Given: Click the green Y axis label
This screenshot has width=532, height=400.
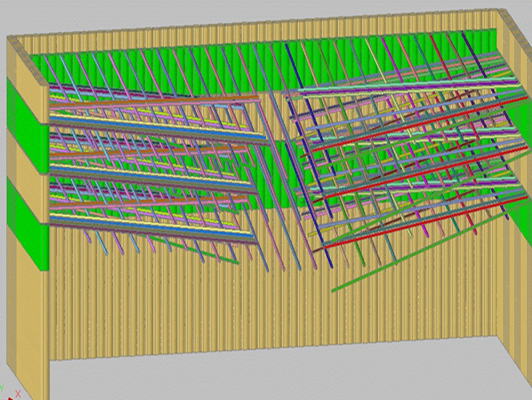Looking at the screenshot, I should (x=2, y=388).
